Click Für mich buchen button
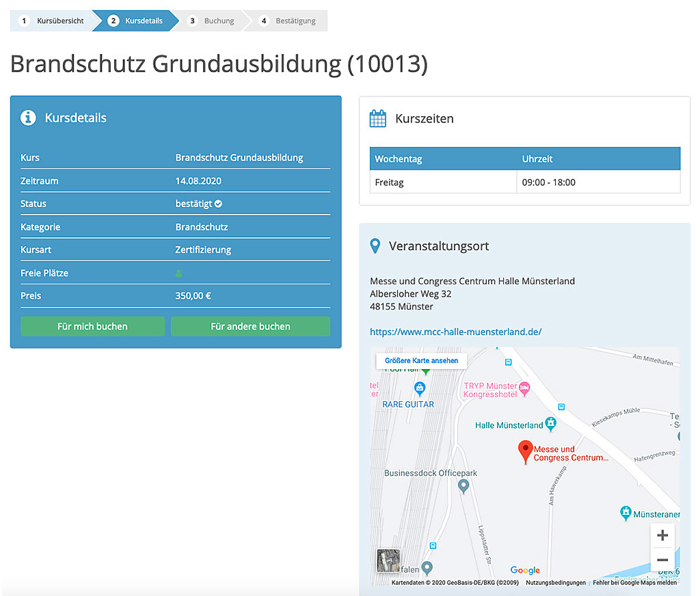 [x=92, y=326]
